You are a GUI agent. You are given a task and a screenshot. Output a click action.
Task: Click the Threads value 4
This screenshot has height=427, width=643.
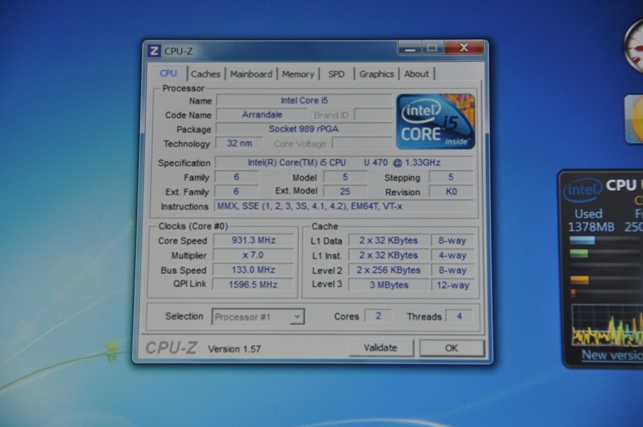click(x=459, y=316)
